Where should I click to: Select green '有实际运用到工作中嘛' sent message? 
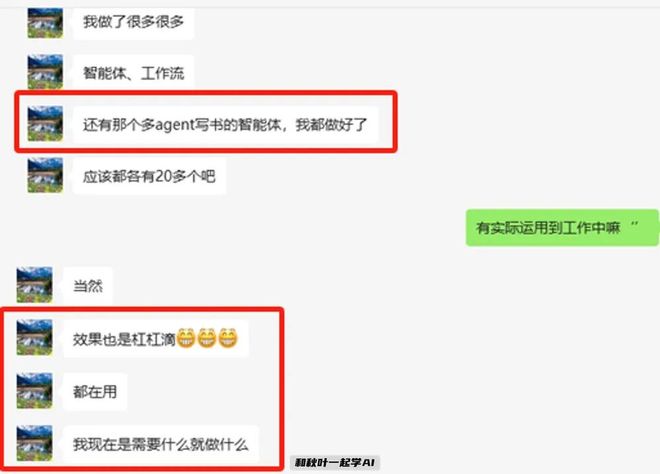click(562, 228)
